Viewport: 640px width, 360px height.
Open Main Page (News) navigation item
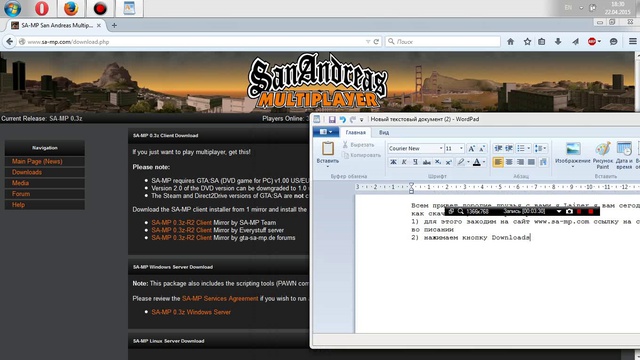pos(37,162)
